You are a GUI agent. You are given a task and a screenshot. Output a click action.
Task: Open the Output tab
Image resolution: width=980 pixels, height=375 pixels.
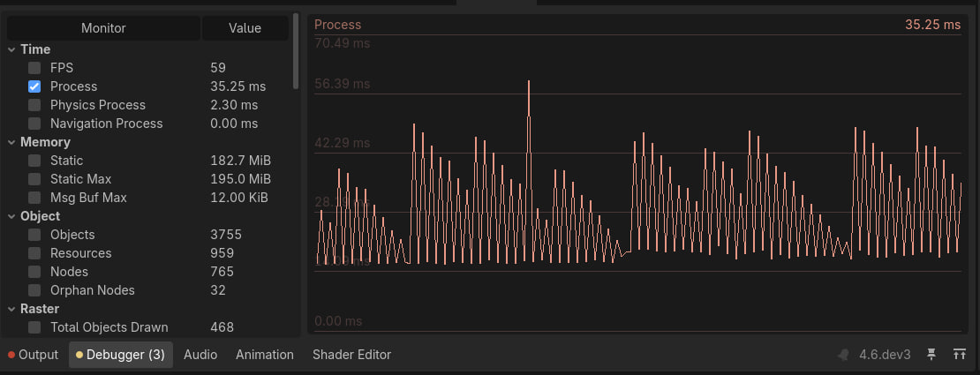[33, 355]
